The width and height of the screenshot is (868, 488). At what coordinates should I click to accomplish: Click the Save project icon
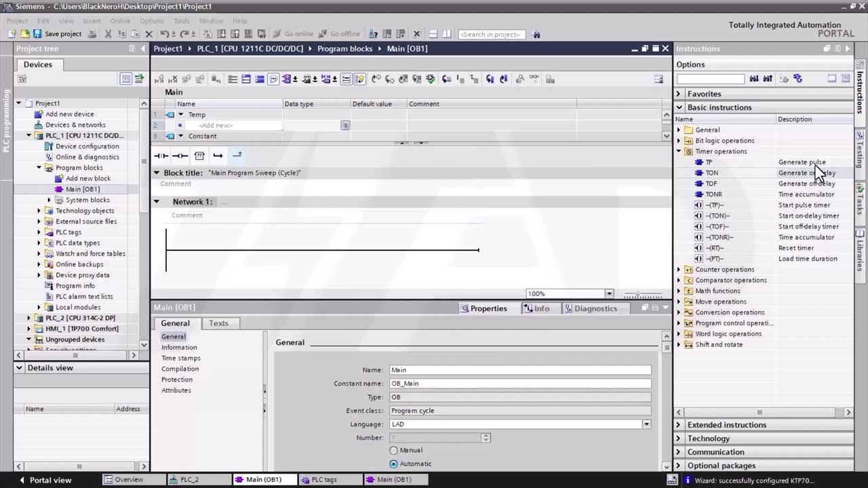37,34
